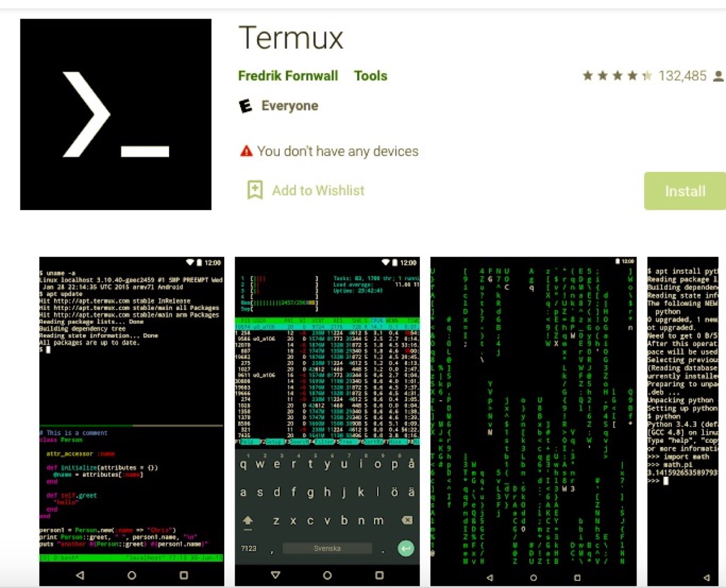Open the apt install python screenshot
Image resolution: width=726 pixels, height=588 pixels.
[x=683, y=421]
